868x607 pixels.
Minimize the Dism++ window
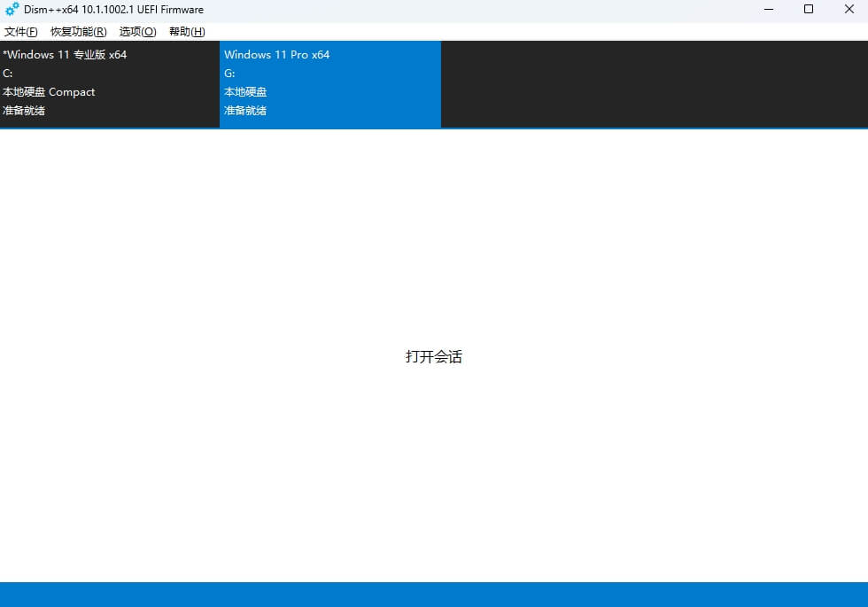(768, 10)
